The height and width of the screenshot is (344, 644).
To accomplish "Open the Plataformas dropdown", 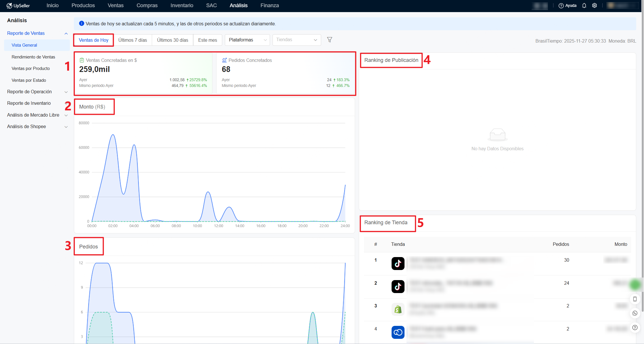I will point(247,40).
